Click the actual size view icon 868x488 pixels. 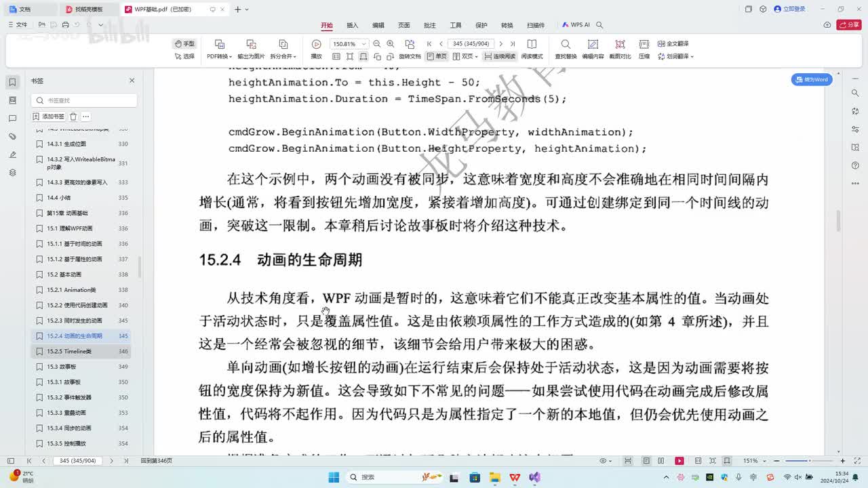tap(336, 56)
